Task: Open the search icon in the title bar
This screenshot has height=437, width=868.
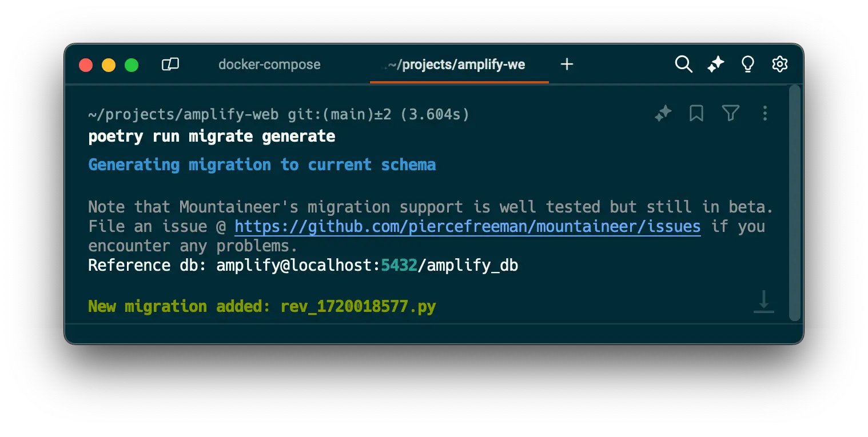Action: (684, 64)
